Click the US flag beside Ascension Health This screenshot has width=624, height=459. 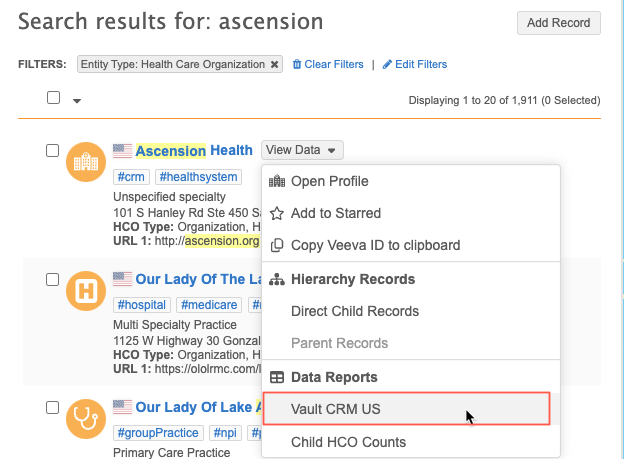[122, 151]
